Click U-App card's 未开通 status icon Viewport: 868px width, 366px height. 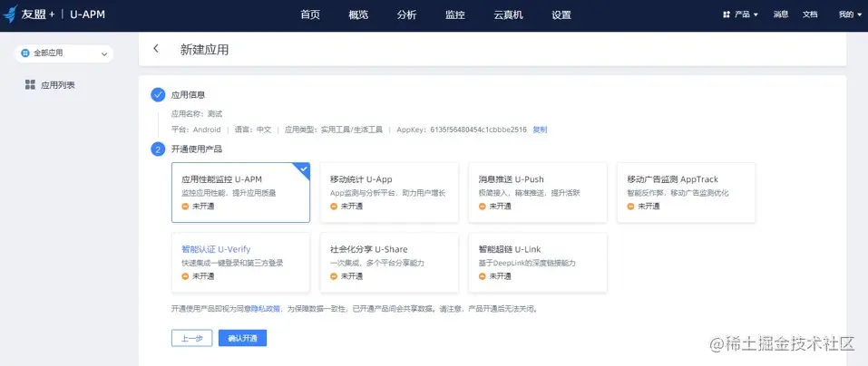(x=334, y=207)
